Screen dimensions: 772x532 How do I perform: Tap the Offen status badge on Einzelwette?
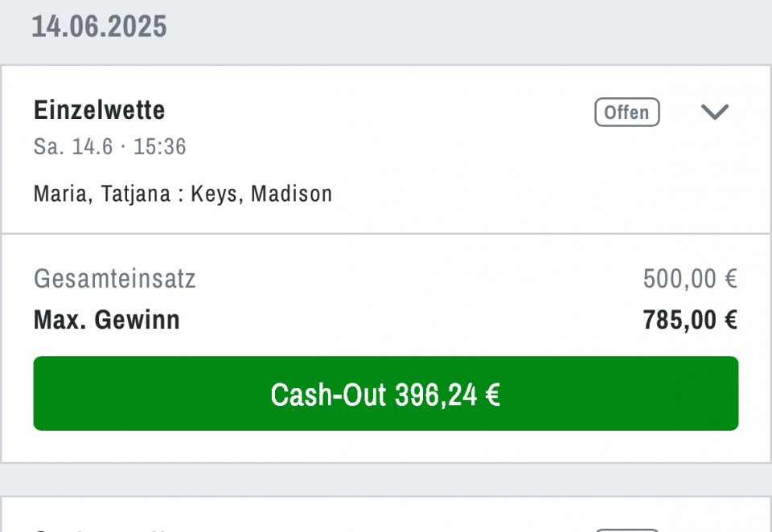tap(626, 113)
